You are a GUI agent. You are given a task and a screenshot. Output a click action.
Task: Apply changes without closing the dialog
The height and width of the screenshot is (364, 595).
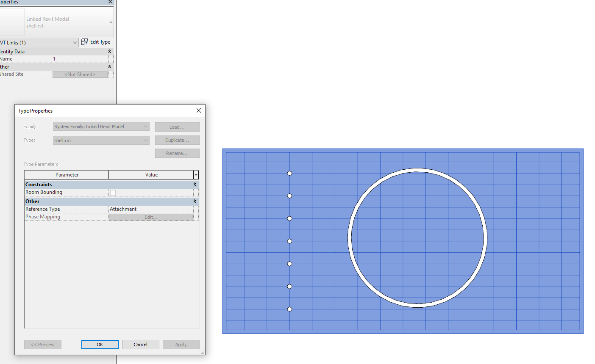point(181,344)
